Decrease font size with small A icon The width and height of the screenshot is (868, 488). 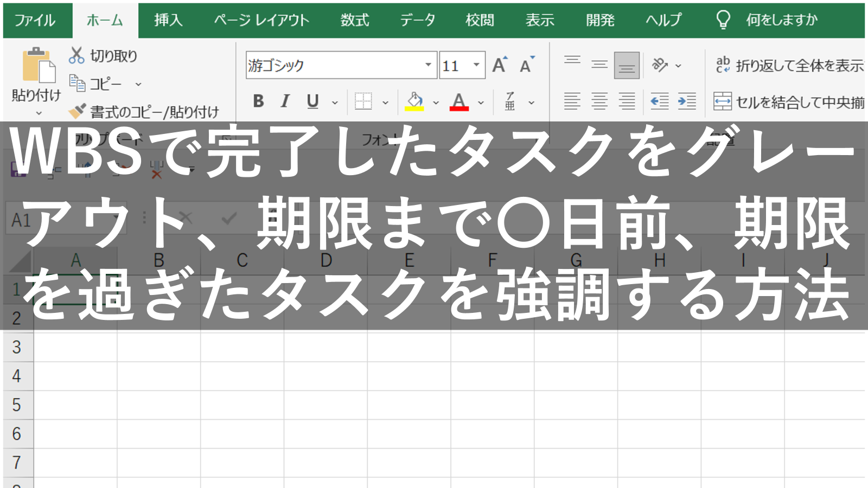526,66
